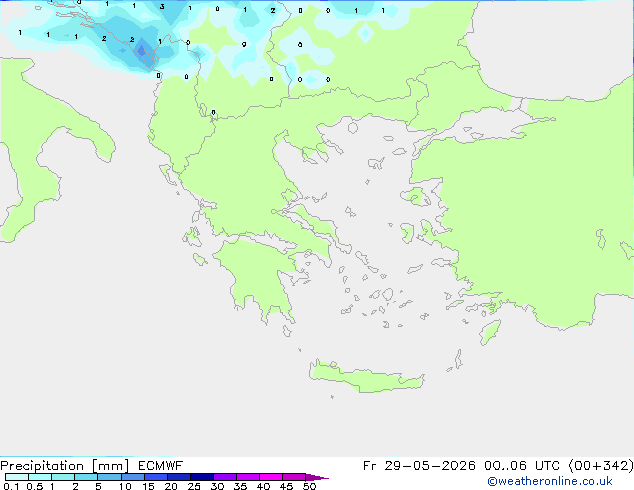
Task: Select the 0.5 mm legend color swatch
Action: coord(40,477)
